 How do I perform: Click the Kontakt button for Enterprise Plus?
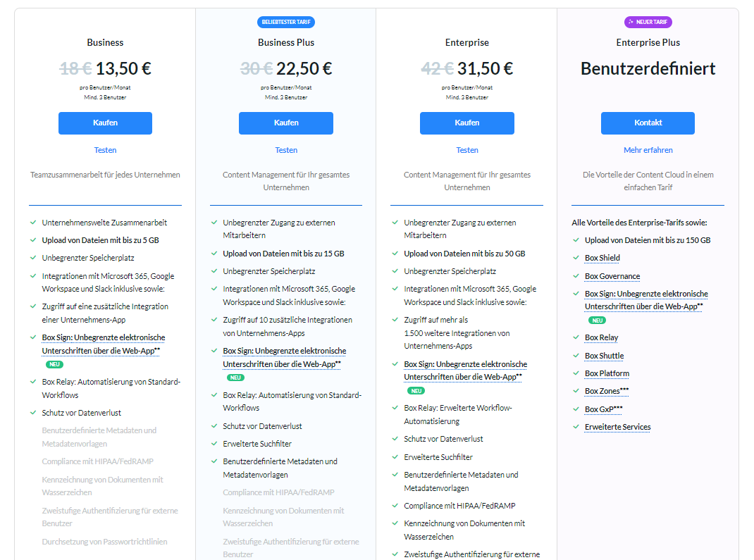point(648,123)
